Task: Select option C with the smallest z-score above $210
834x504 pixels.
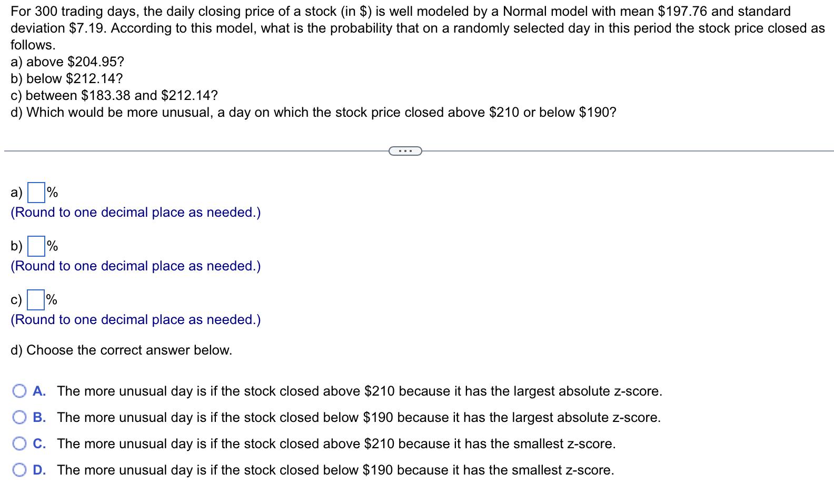Action: [x=19, y=443]
